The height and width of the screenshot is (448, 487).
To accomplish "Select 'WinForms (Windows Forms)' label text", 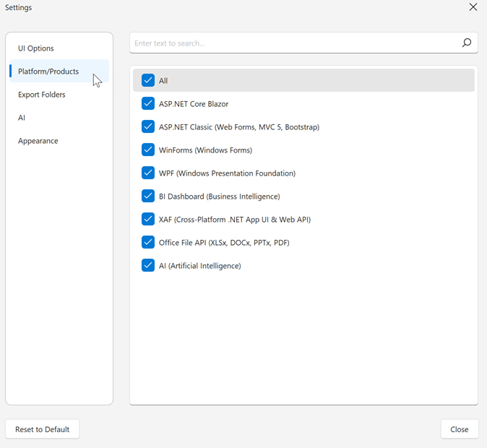I will 205,150.
